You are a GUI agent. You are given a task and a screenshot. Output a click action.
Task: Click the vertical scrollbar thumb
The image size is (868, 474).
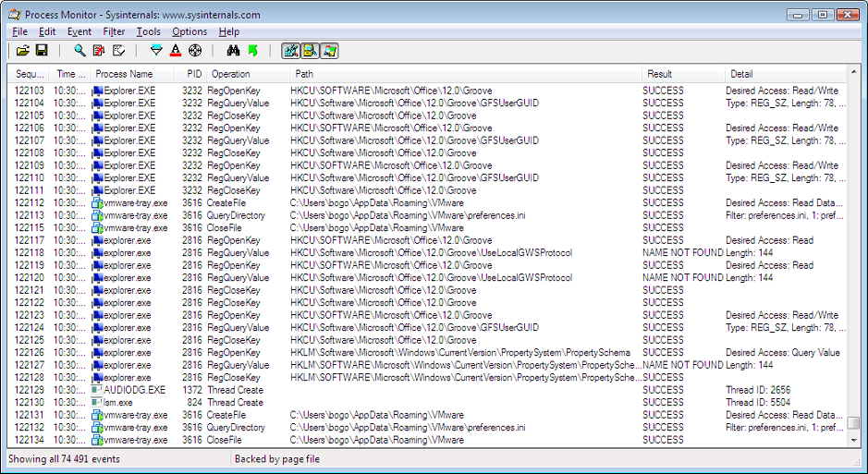click(x=853, y=422)
